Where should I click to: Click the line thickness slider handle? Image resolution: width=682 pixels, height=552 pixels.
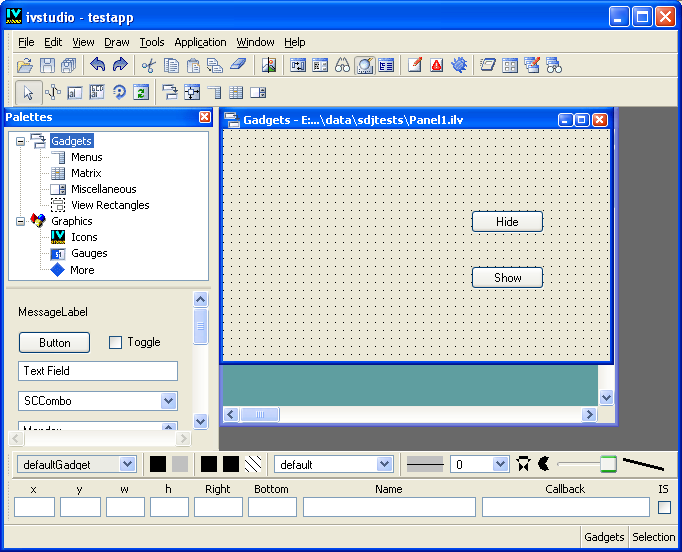(608, 464)
